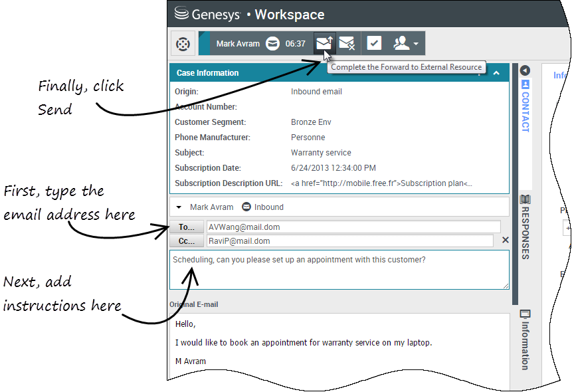Collapse the Case Information panel
Image resolution: width=572 pixels, height=392 pixels.
click(496, 73)
